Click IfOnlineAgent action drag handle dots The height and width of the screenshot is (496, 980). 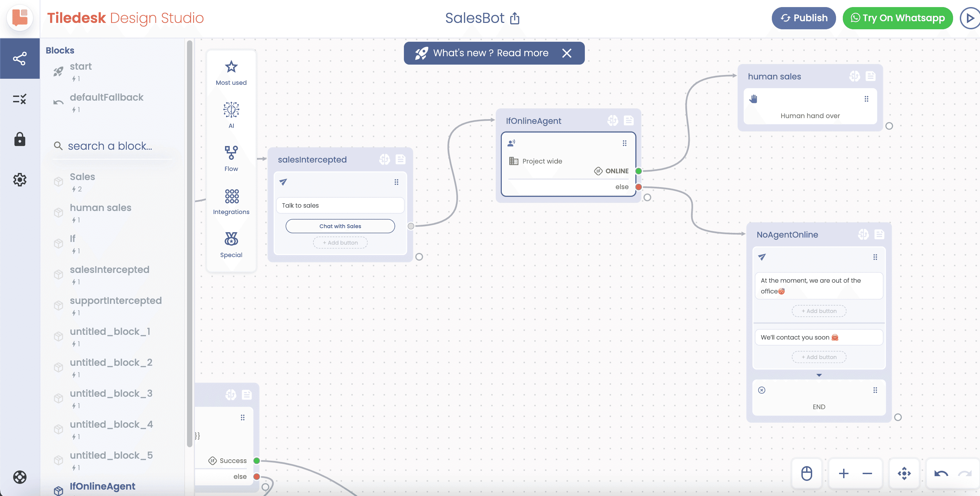tap(624, 143)
